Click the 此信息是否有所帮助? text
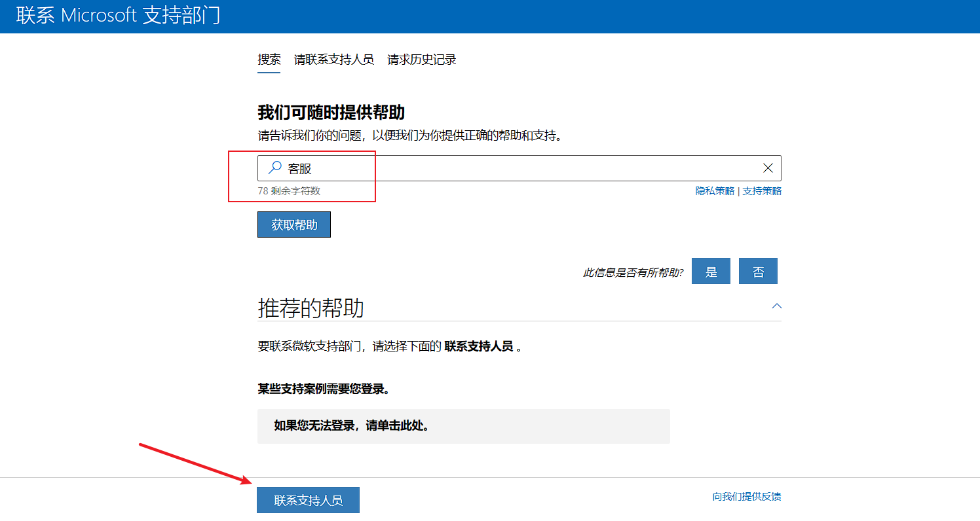The width and height of the screenshot is (980, 521). click(x=633, y=272)
